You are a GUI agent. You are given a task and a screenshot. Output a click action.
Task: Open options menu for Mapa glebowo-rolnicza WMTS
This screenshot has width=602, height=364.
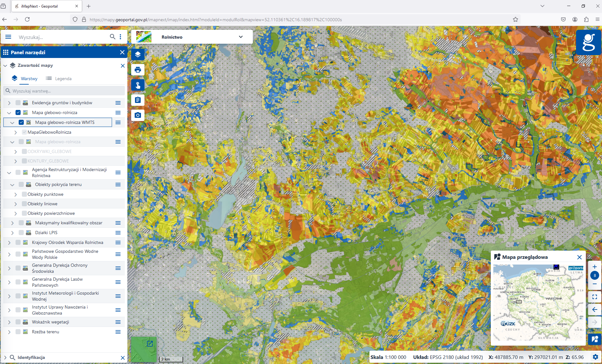[x=118, y=123]
